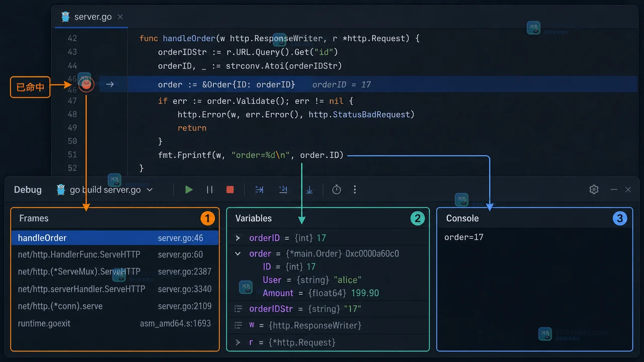The image size is (644, 362).
Task: Open the debug toolbar more-options menu
Action: (x=355, y=190)
